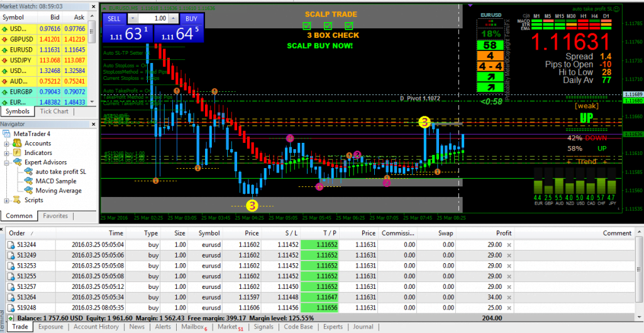Click the green T/P cell 1.11647
The height and width of the screenshot is (333, 644).
pos(319,297)
